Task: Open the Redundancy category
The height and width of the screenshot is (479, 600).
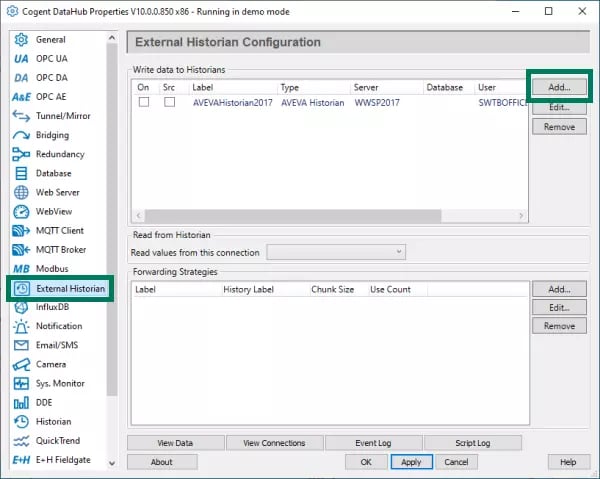Action: click(x=61, y=154)
